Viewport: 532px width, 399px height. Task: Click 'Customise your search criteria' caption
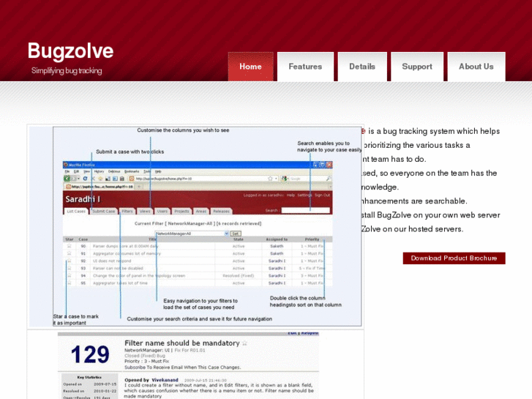pyautogui.click(x=200, y=319)
